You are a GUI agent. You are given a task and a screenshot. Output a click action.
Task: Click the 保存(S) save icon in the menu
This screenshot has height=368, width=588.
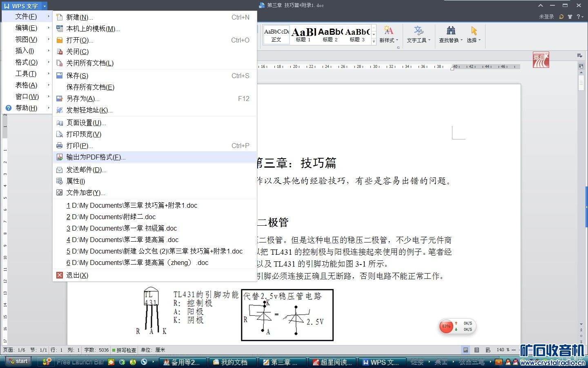point(59,75)
